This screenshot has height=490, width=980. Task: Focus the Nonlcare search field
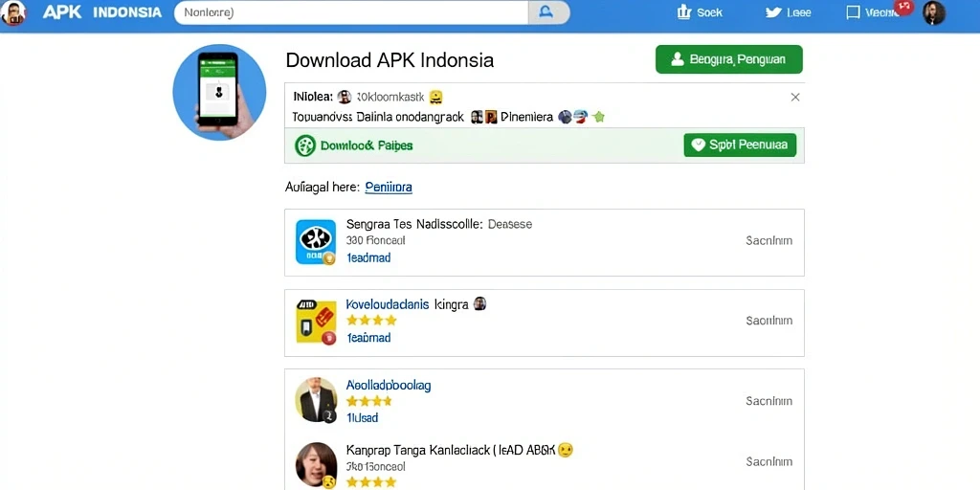tap(351, 12)
